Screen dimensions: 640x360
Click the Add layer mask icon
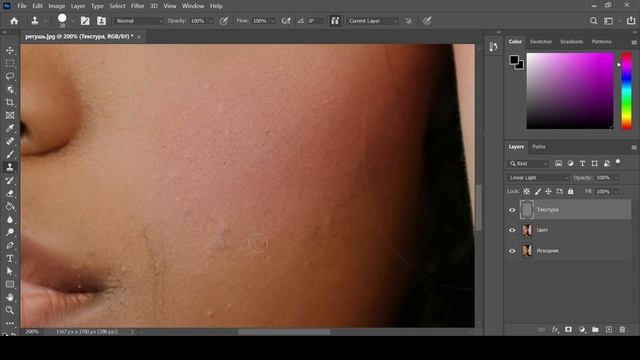pos(568,329)
